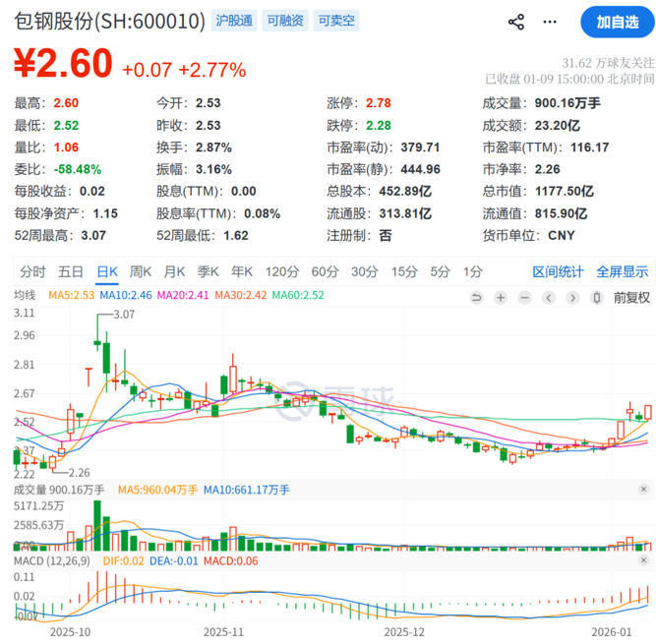
Task: Click the 加自选 button
Action: (616, 22)
